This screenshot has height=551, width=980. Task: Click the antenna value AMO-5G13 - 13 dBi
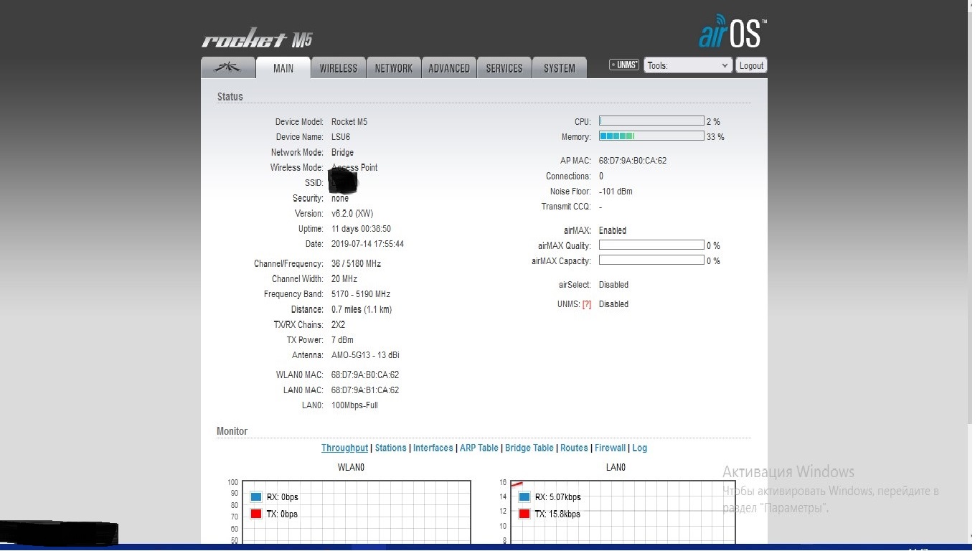click(366, 355)
